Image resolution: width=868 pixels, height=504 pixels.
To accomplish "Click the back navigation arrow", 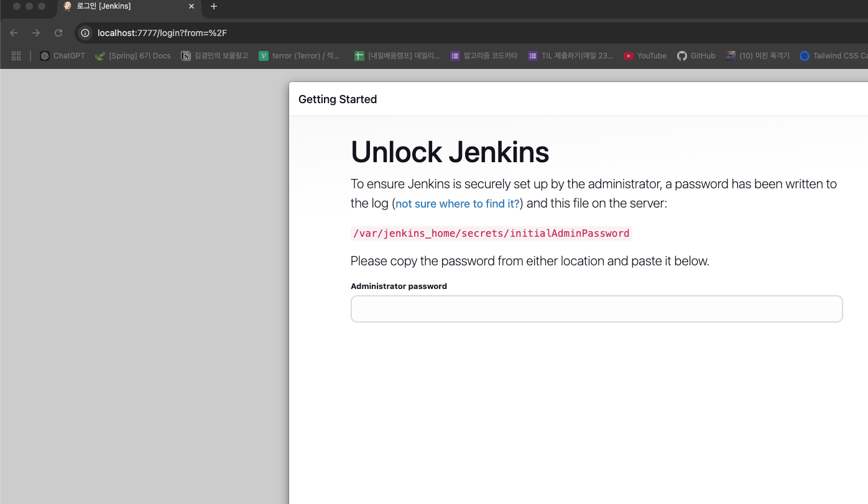I will click(14, 32).
